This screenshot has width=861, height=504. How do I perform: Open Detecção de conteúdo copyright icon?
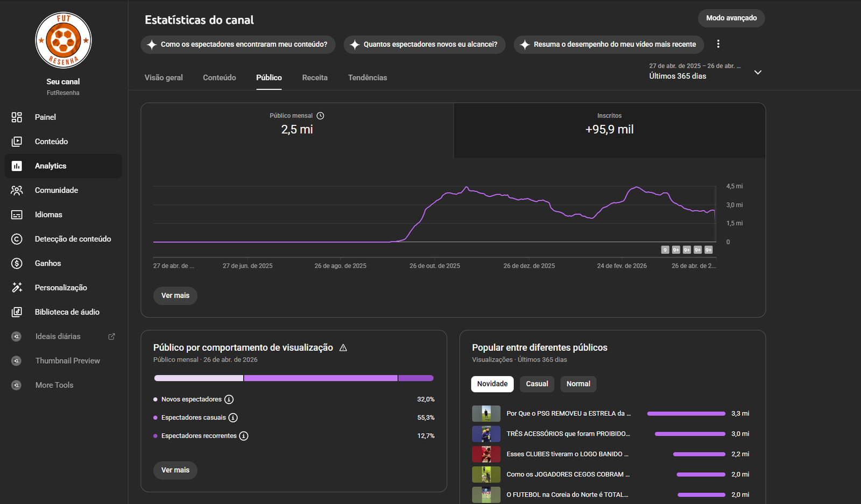click(17, 239)
